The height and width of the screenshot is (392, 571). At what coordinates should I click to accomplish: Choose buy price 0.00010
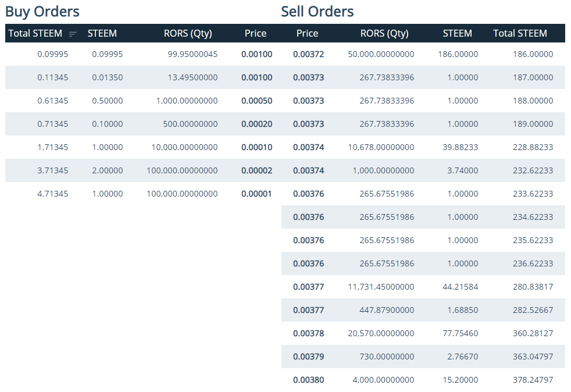click(257, 147)
